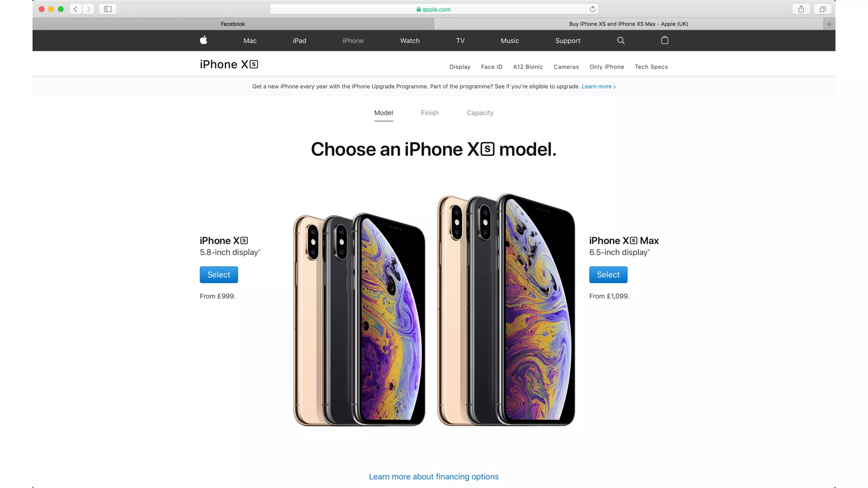Screen dimensions: 868x488
Task: Click the iPhone XS Max phones image
Action: [506, 310]
